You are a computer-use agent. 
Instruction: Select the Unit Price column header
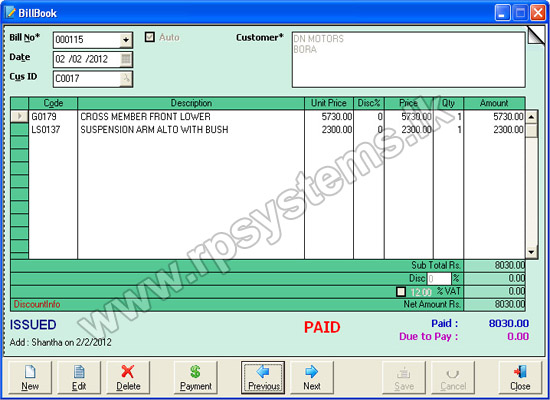pyautogui.click(x=329, y=103)
